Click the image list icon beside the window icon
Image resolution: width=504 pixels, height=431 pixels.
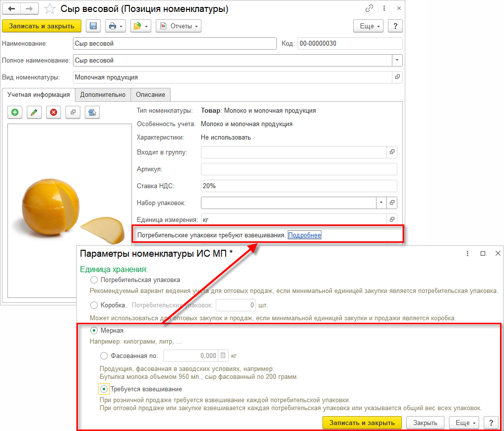click(x=92, y=112)
